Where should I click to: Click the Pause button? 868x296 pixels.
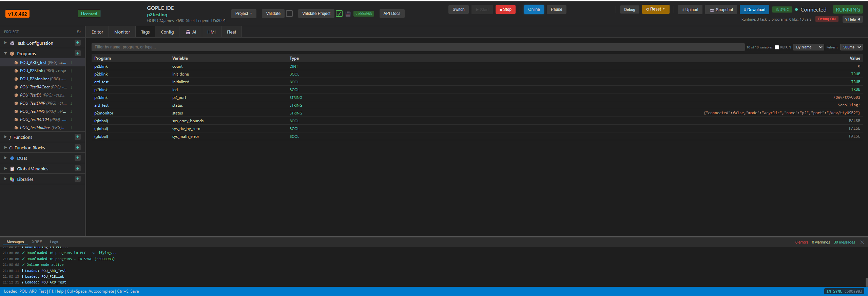[x=556, y=9]
